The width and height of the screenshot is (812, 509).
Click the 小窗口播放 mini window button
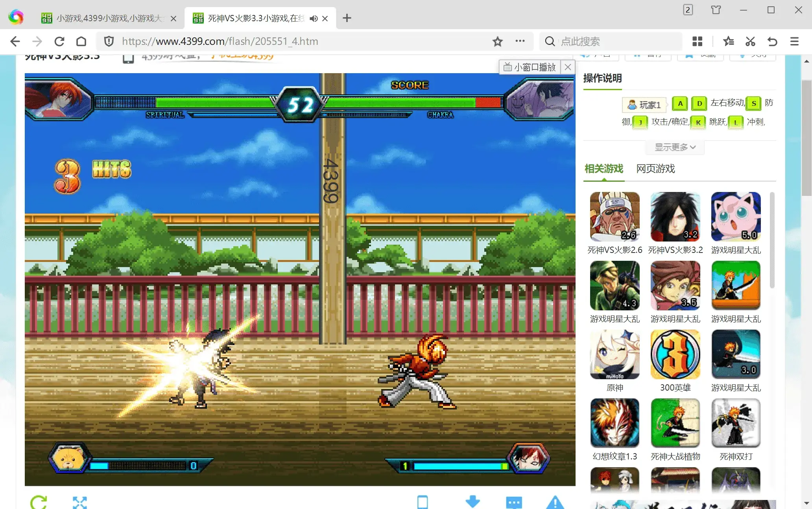[530, 67]
